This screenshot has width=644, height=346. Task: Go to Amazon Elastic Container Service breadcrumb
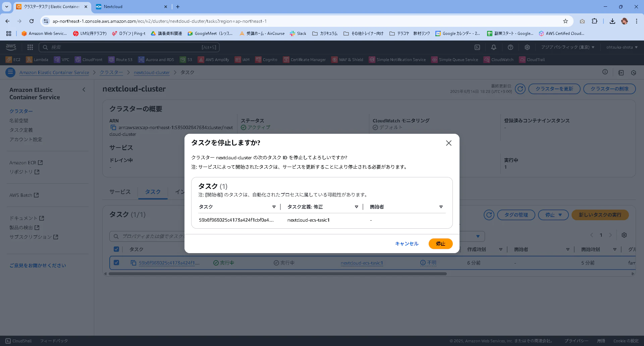point(54,72)
